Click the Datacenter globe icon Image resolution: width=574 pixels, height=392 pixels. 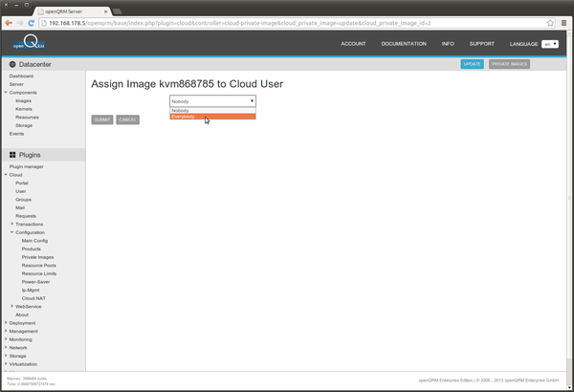click(12, 64)
